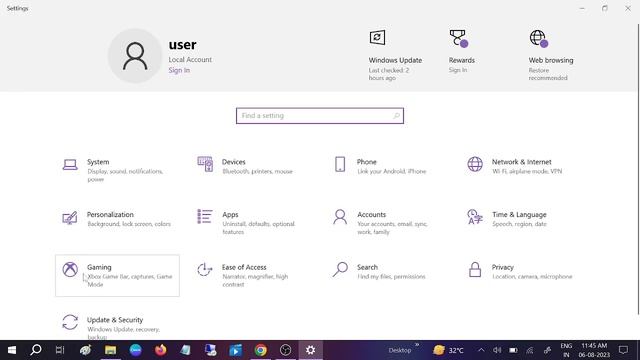Open taskbar search magnifier

36,350
